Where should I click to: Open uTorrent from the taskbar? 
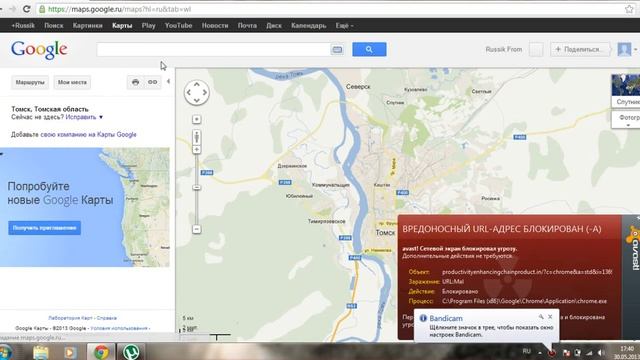tap(131, 352)
